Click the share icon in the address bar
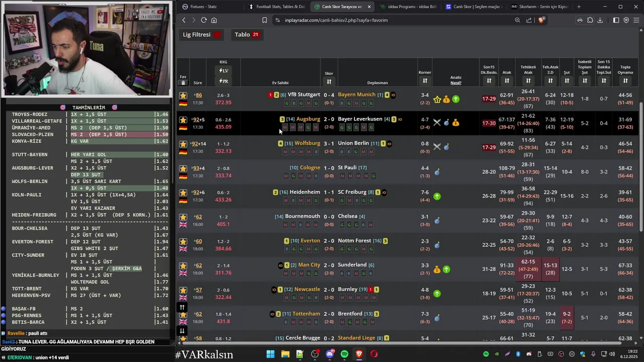The width and height of the screenshot is (644, 362). [x=529, y=20]
